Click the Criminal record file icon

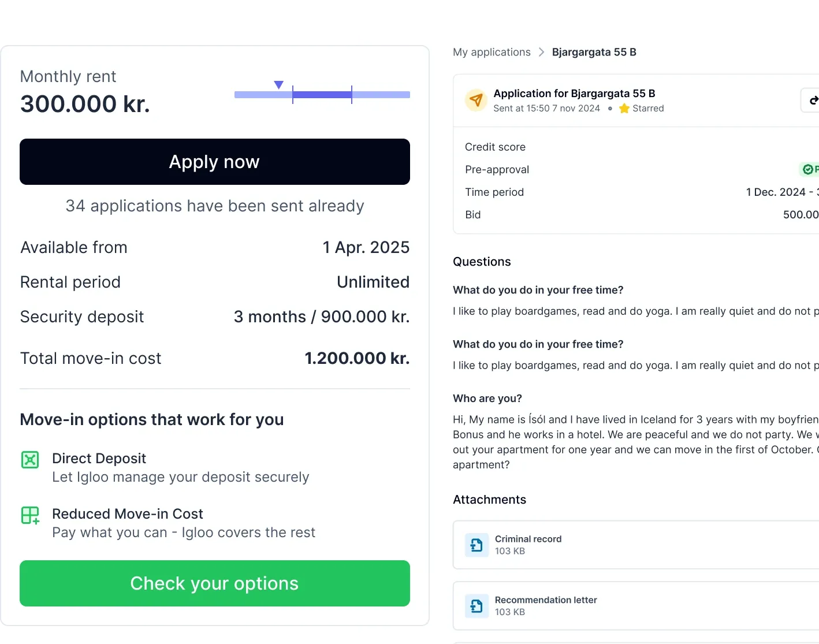476,545
